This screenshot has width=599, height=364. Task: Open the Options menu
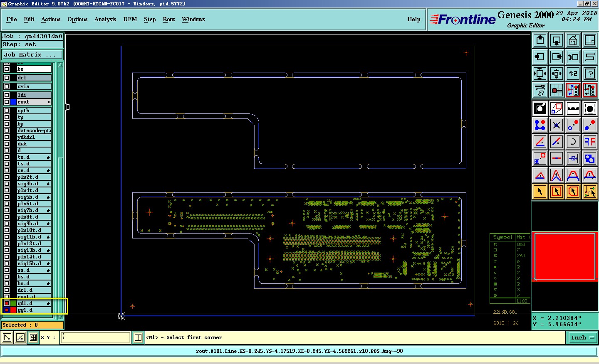pyautogui.click(x=77, y=20)
